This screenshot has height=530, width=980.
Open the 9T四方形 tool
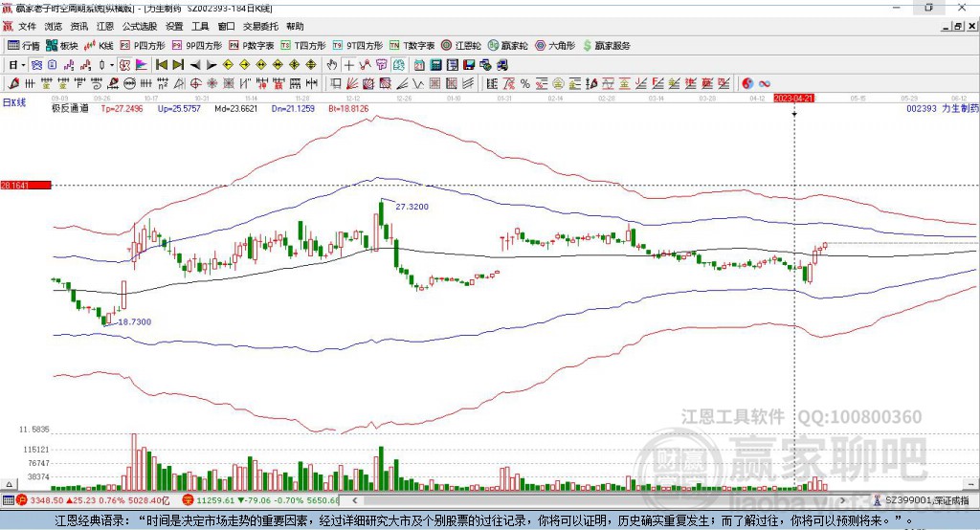(x=358, y=46)
